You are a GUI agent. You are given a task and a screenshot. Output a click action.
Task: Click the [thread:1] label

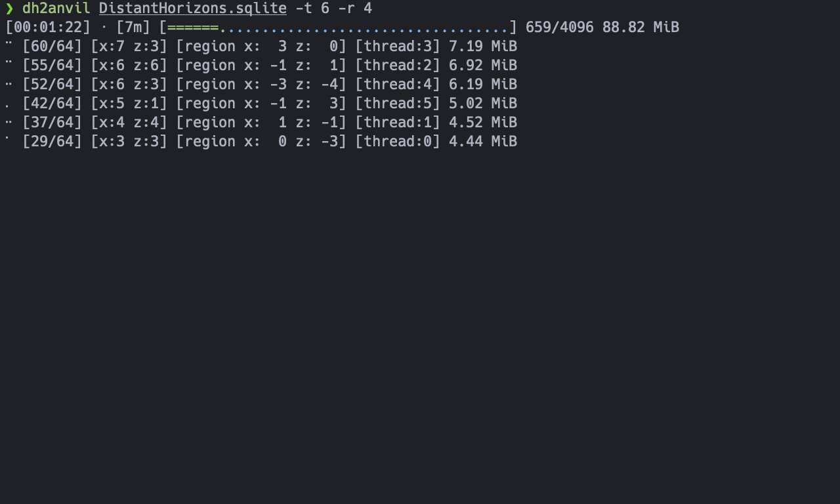tap(397, 123)
